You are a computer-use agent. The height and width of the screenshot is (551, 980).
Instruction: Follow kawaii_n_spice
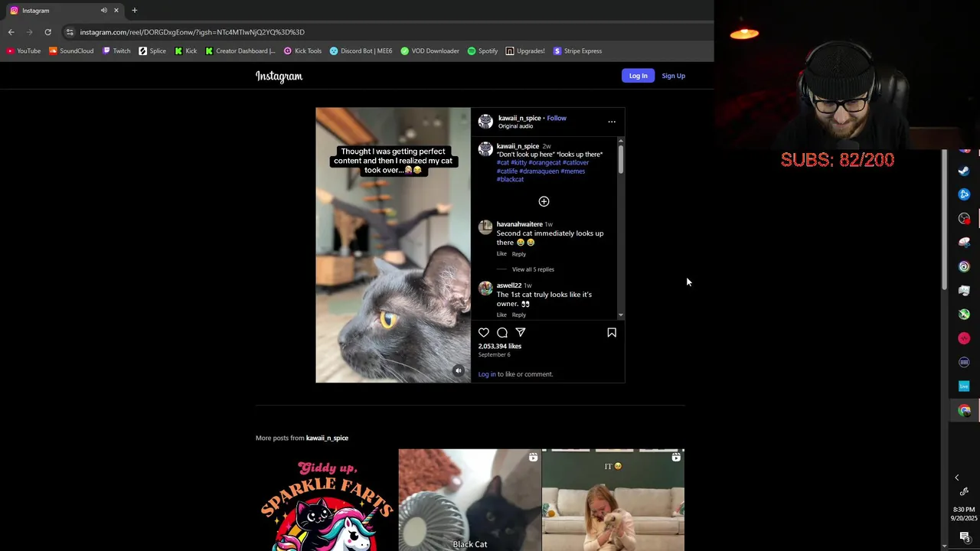pyautogui.click(x=557, y=118)
